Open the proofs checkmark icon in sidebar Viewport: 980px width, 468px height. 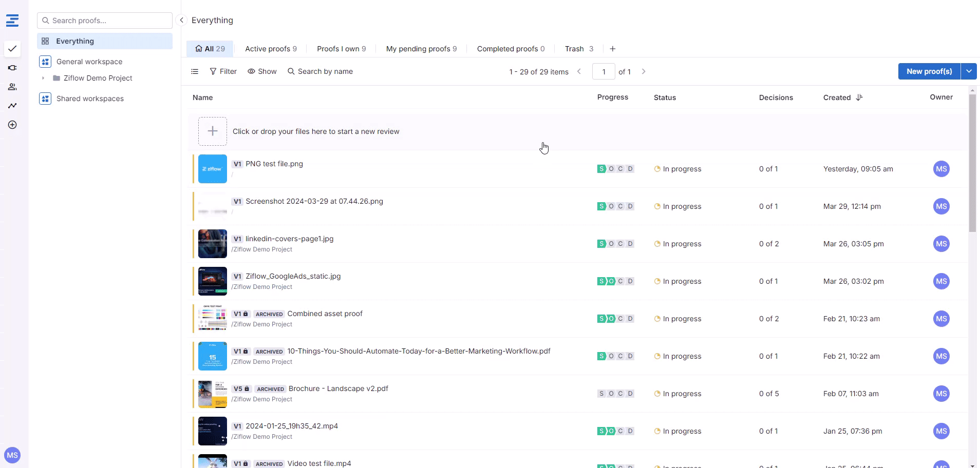(x=12, y=49)
